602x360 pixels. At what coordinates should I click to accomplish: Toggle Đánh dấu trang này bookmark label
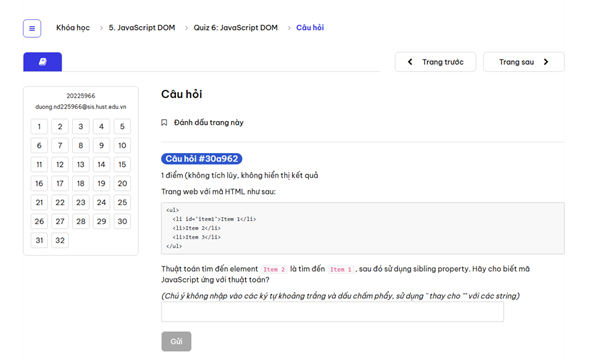click(208, 123)
